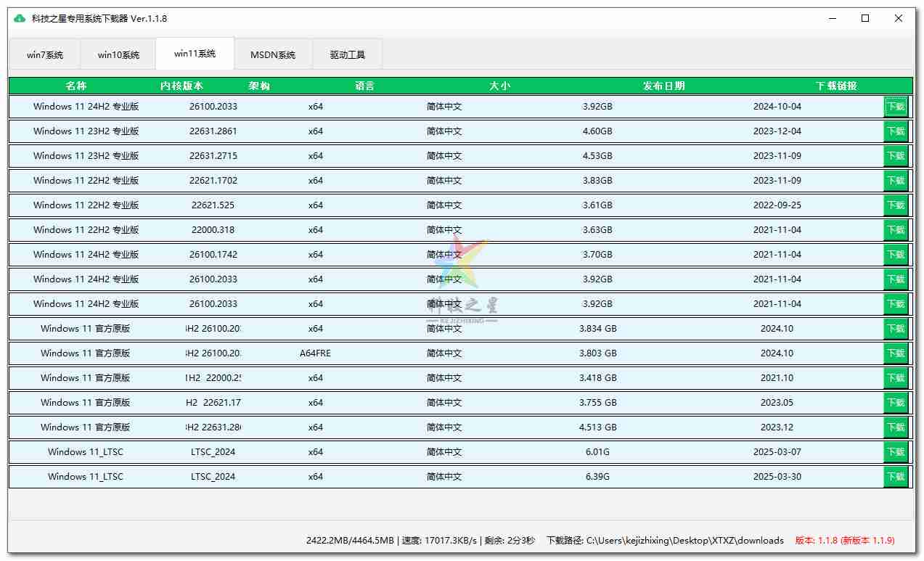The image size is (924, 561).
Task: Click the 名称 column header
Action: (x=75, y=86)
